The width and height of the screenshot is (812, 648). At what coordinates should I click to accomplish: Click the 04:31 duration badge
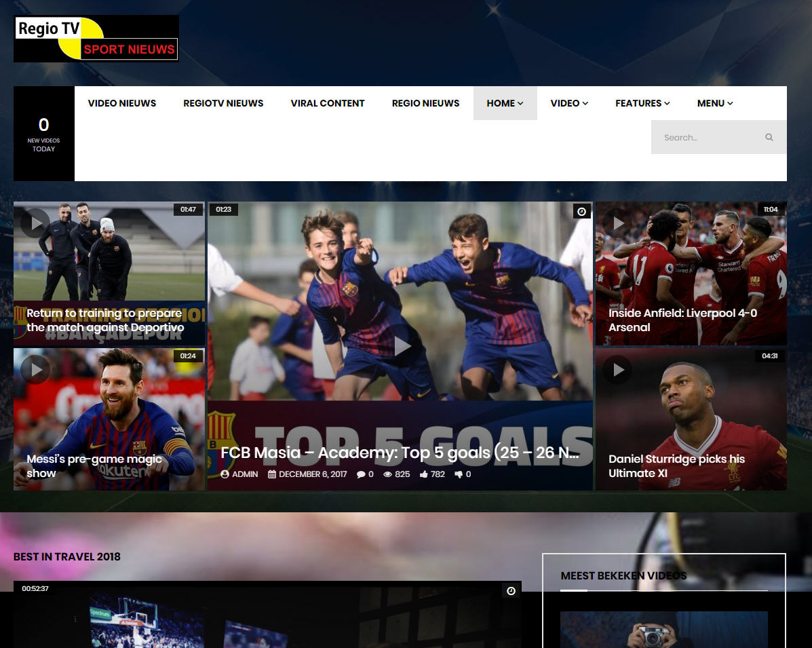tap(769, 356)
